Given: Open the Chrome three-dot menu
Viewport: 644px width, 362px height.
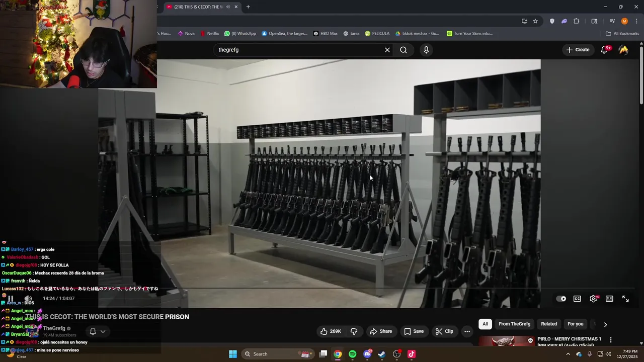Looking at the screenshot, I should coord(636,21).
